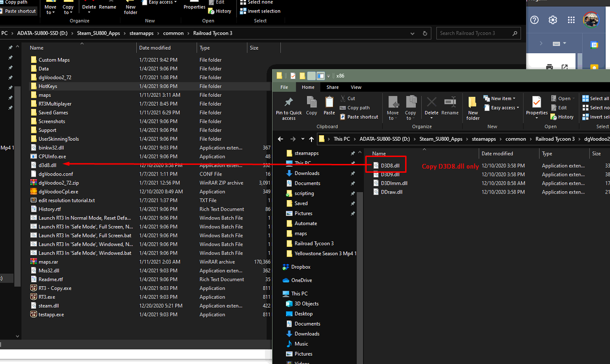The width and height of the screenshot is (610, 364).
Task: Refresh the Railroad Tycoon 3 window address bar
Action: click(x=425, y=33)
